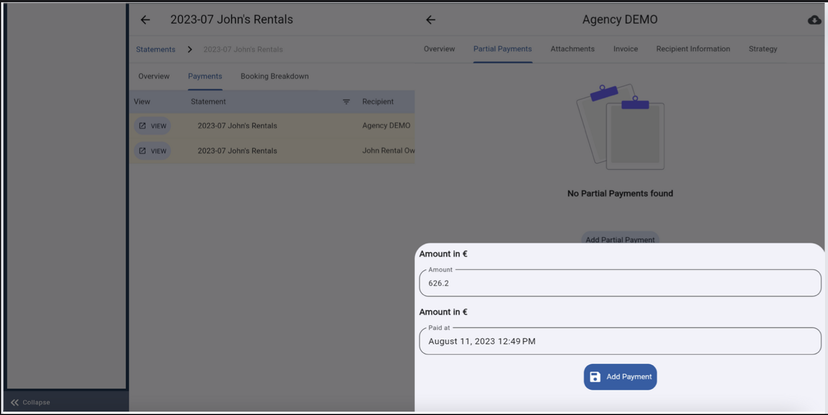The image size is (828, 415).
Task: Click the Statements breadcrumb link
Action: [156, 49]
